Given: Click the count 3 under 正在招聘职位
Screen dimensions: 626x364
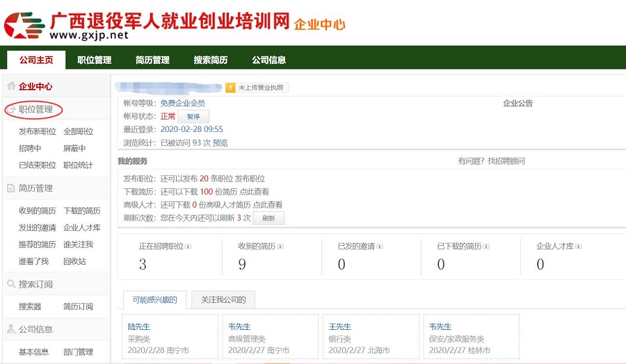Looking at the screenshot, I should 143,265.
